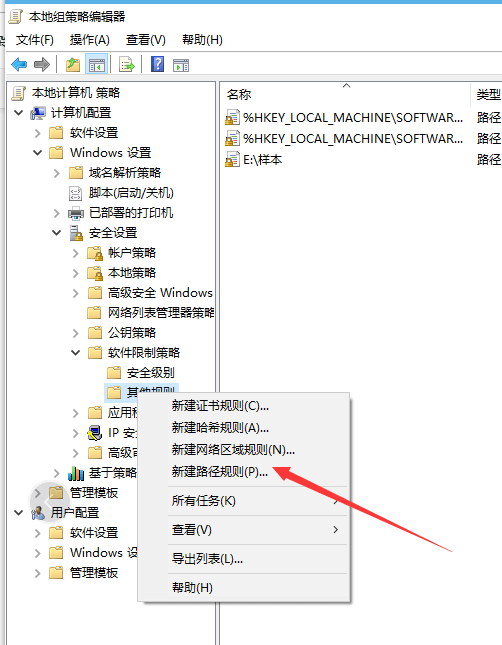Select the 域名解析策略 tree item
The width and height of the screenshot is (502, 645).
[x=125, y=173]
